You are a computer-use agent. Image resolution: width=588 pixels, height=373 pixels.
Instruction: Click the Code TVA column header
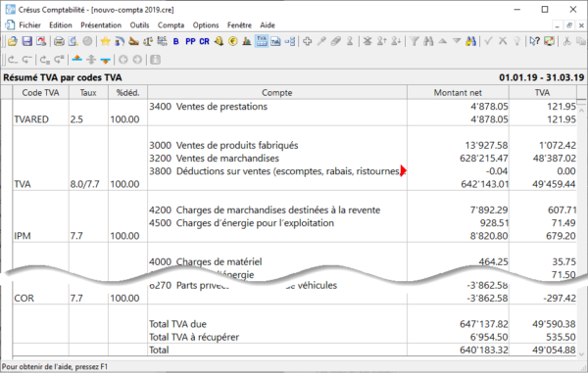pyautogui.click(x=40, y=92)
